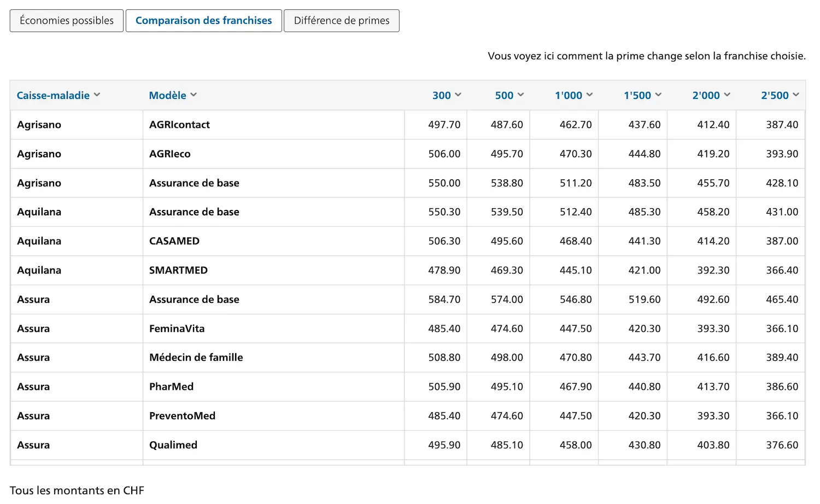Sort by the 300 franchise column
The height and width of the screenshot is (504, 820).
point(447,95)
